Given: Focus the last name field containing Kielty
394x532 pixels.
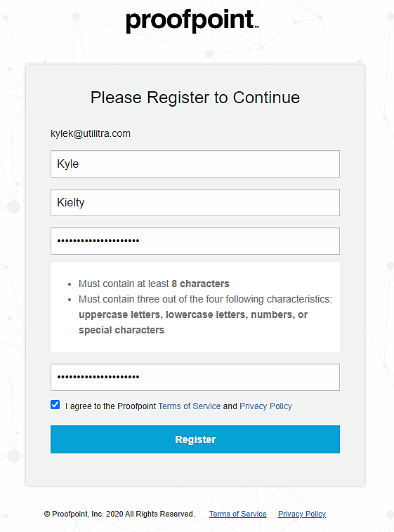Looking at the screenshot, I should (x=195, y=202).
